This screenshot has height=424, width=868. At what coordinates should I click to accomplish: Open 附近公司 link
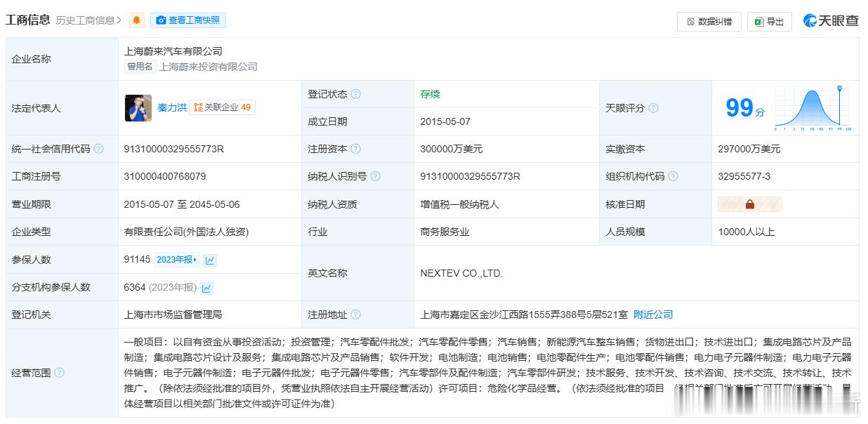tap(653, 314)
